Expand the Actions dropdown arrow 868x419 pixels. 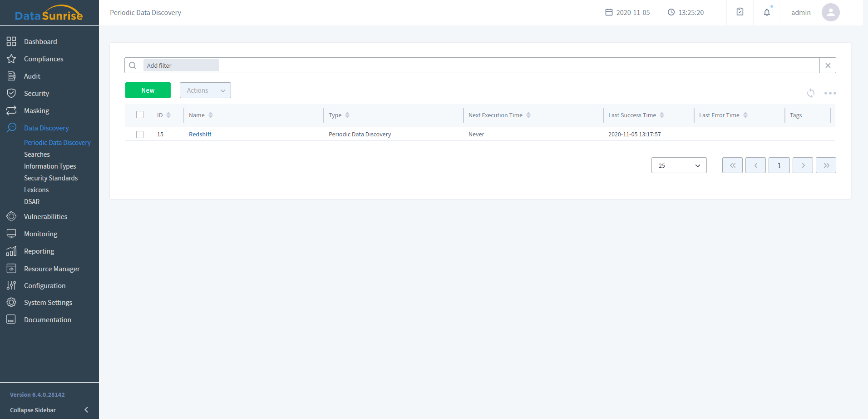click(x=223, y=90)
